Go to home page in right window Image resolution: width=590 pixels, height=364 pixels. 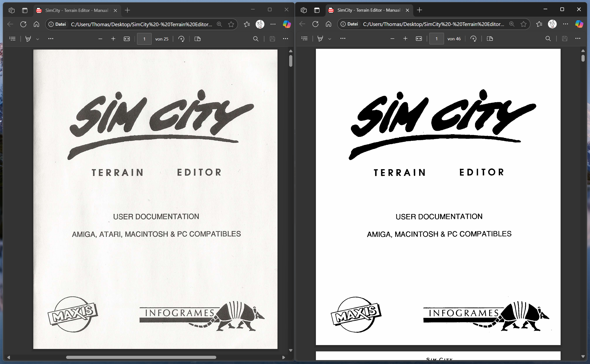(x=329, y=24)
